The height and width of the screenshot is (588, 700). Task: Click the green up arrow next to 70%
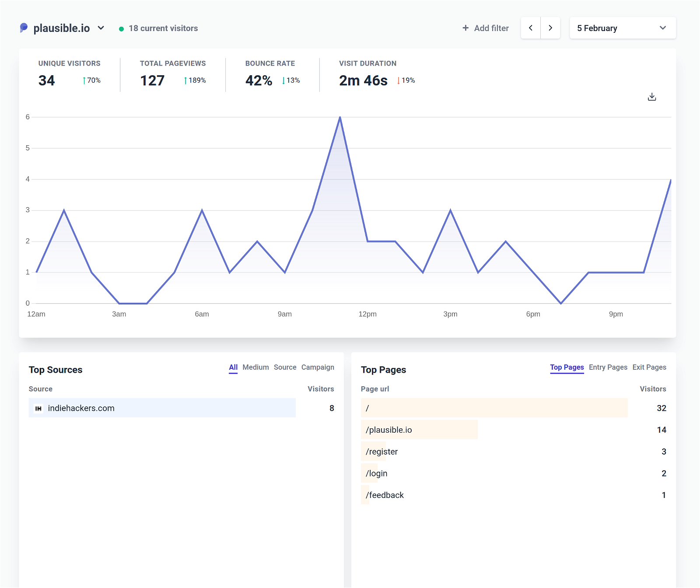point(83,80)
